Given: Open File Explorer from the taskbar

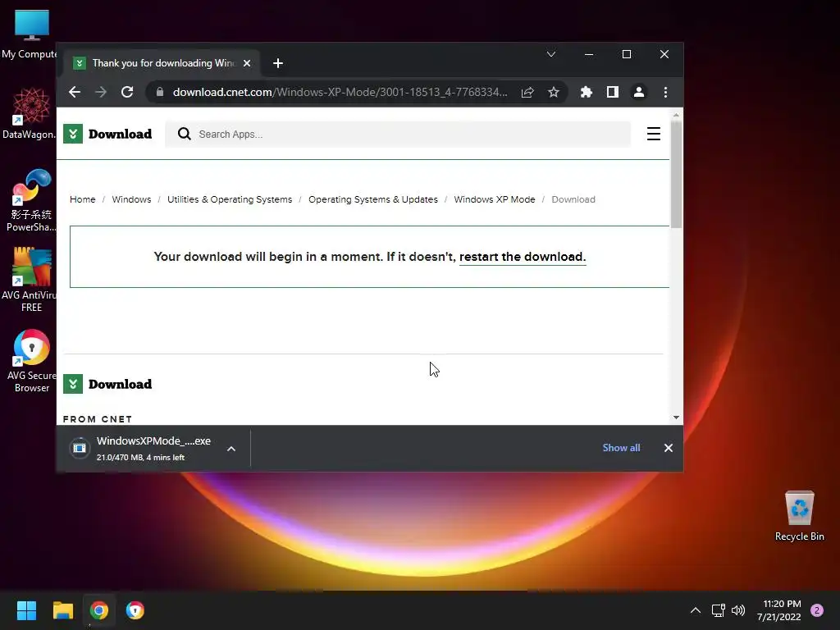Looking at the screenshot, I should pos(62,610).
